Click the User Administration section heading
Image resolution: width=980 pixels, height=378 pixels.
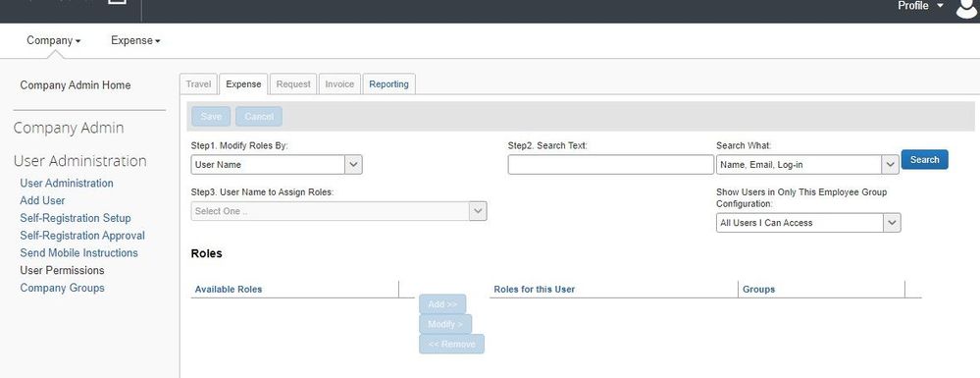[x=80, y=161]
